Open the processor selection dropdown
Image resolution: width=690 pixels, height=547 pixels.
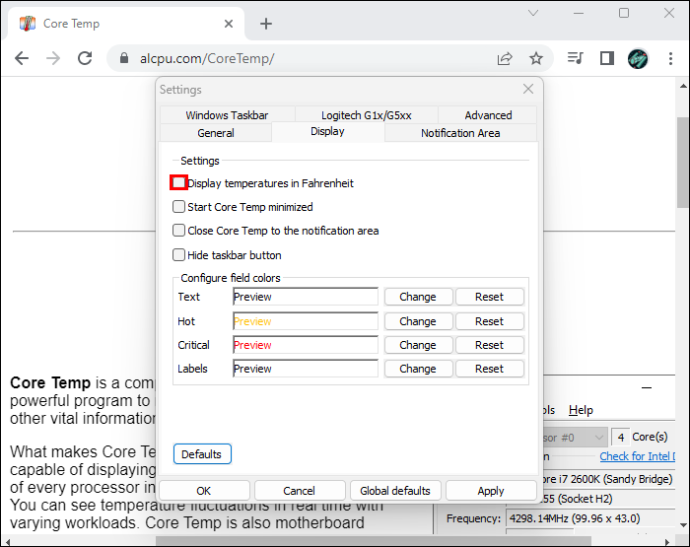coord(576,437)
